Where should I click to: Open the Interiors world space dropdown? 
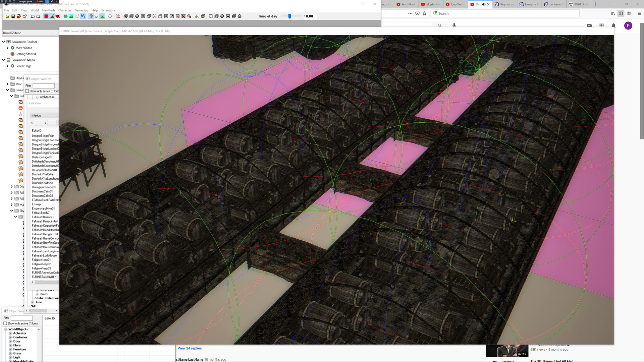click(44, 115)
